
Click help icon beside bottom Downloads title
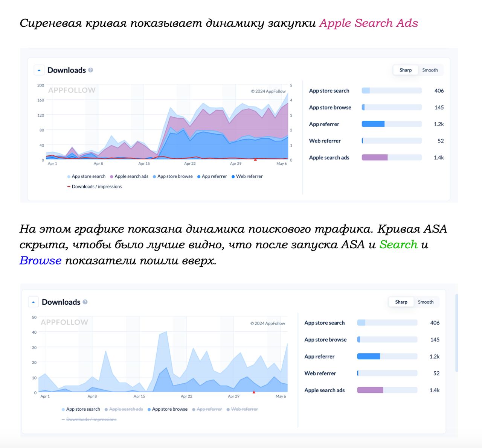click(x=85, y=302)
